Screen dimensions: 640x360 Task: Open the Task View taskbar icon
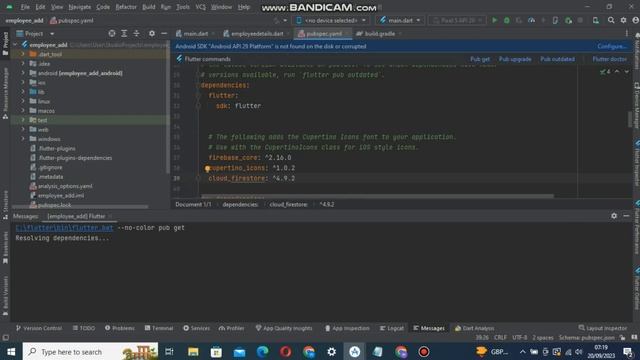click(x=169, y=351)
